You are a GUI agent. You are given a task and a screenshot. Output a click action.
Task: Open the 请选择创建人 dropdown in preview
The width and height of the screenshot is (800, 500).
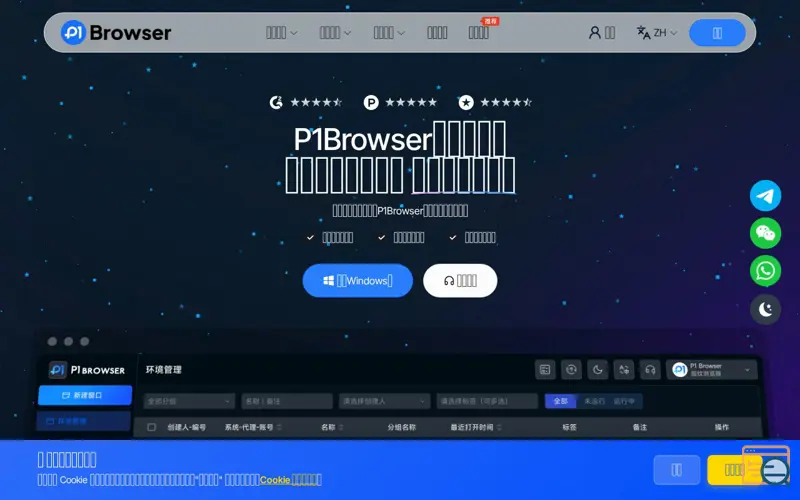(x=385, y=401)
